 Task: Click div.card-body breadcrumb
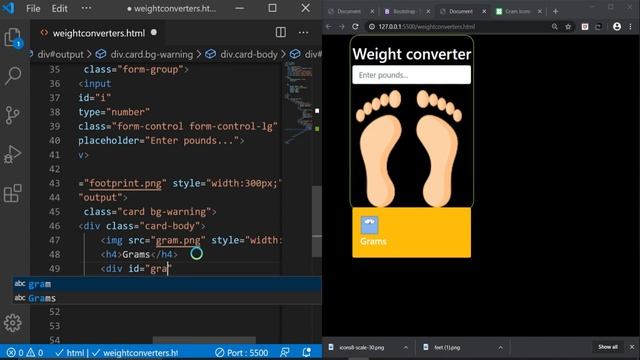[x=249, y=54]
